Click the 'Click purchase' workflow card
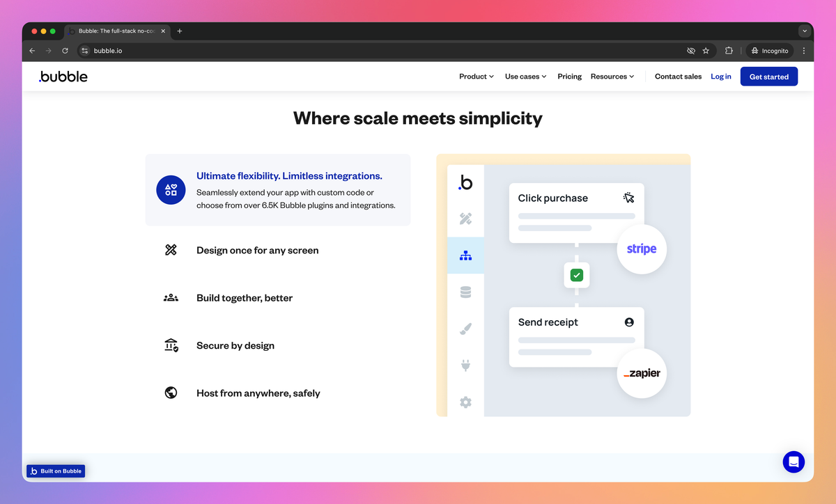Image resolution: width=836 pixels, height=504 pixels. pyautogui.click(x=576, y=213)
